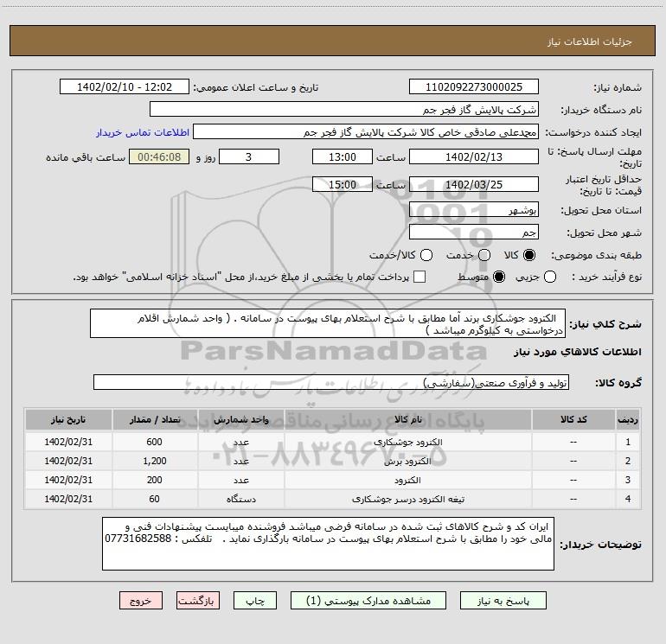Click the unit cell دستگاه

240,500
